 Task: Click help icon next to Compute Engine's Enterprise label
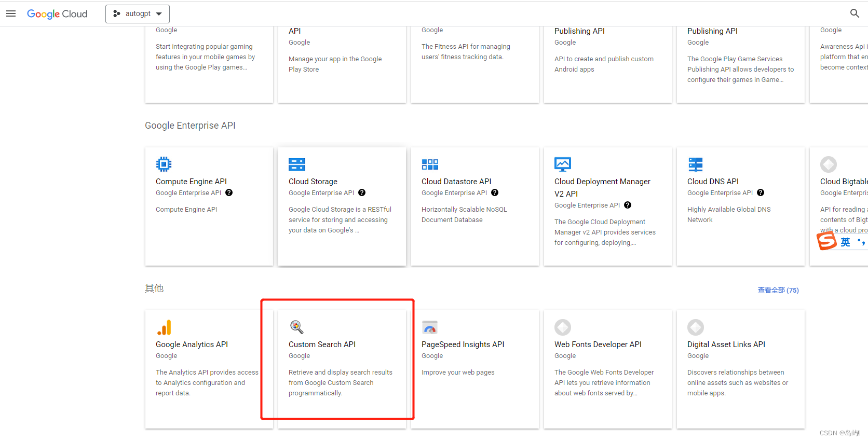point(229,192)
